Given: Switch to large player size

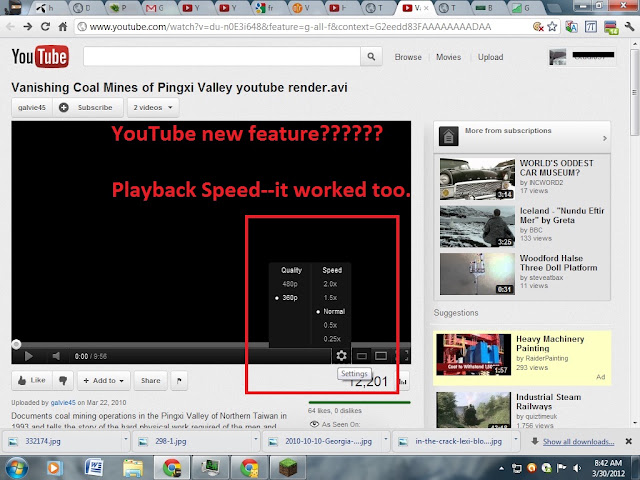Looking at the screenshot, I should [x=381, y=356].
